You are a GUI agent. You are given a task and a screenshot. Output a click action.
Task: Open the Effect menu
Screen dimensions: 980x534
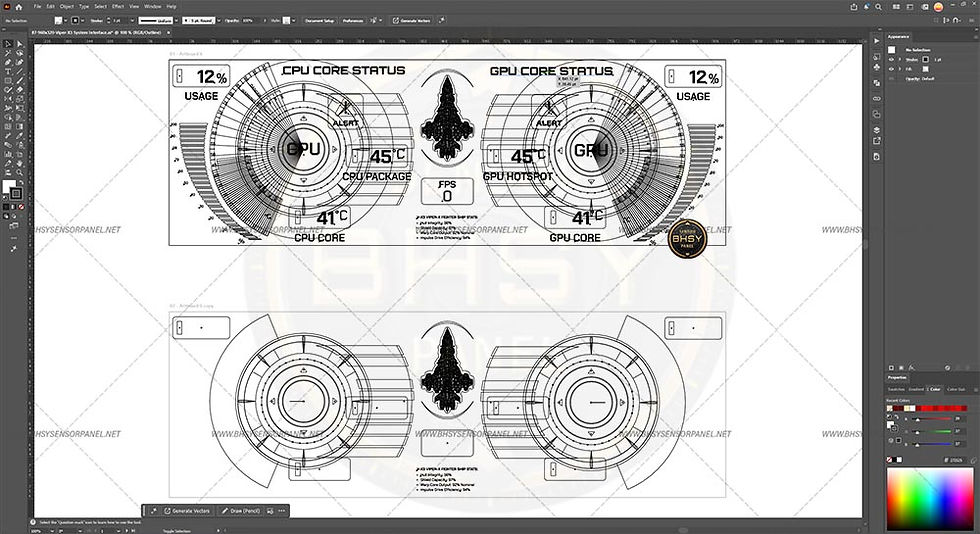[118, 6]
